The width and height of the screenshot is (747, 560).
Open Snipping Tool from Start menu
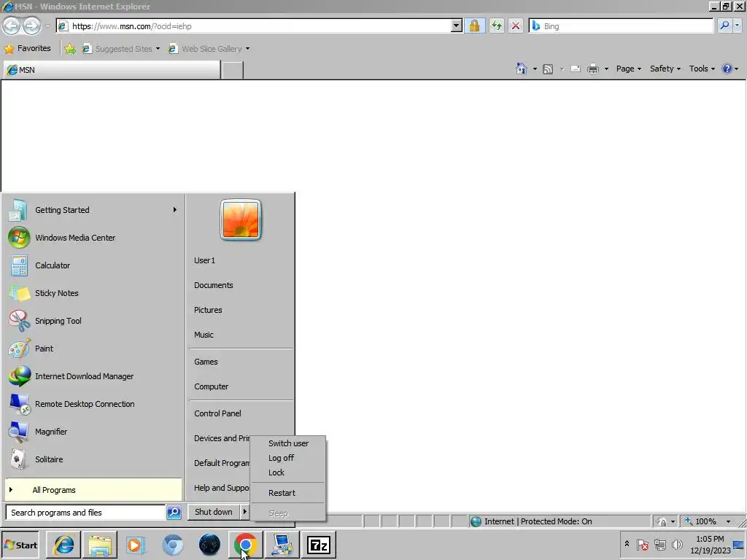93,321
